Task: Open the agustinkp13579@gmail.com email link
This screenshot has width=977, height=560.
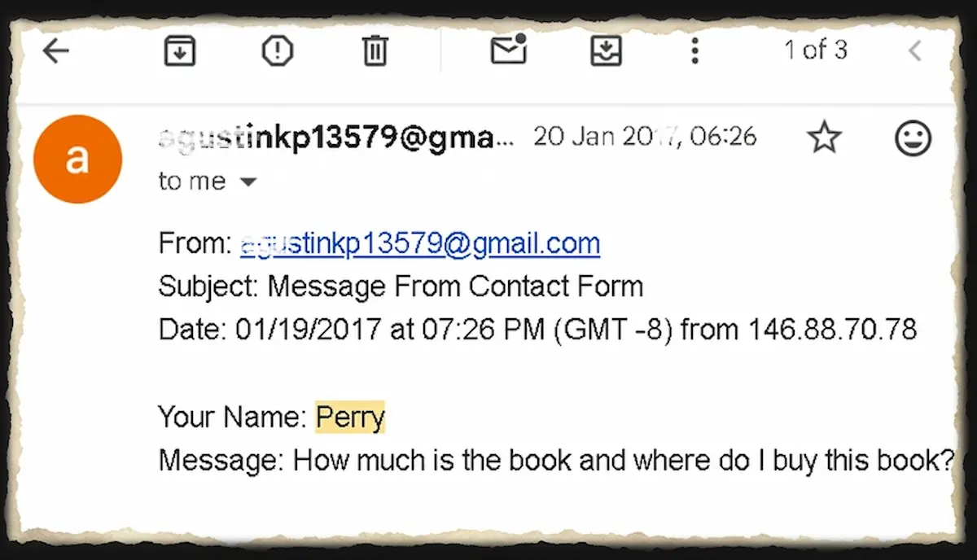Action: pos(420,243)
